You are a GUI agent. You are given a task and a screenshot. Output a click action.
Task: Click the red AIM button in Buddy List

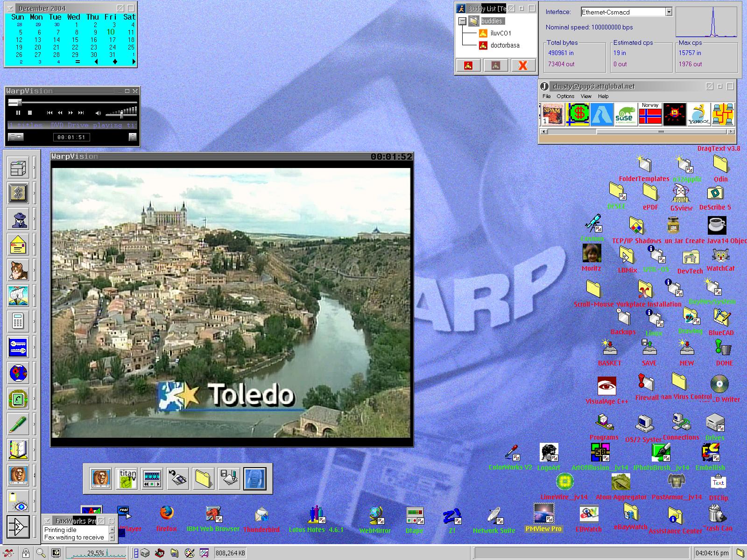pos(468,66)
